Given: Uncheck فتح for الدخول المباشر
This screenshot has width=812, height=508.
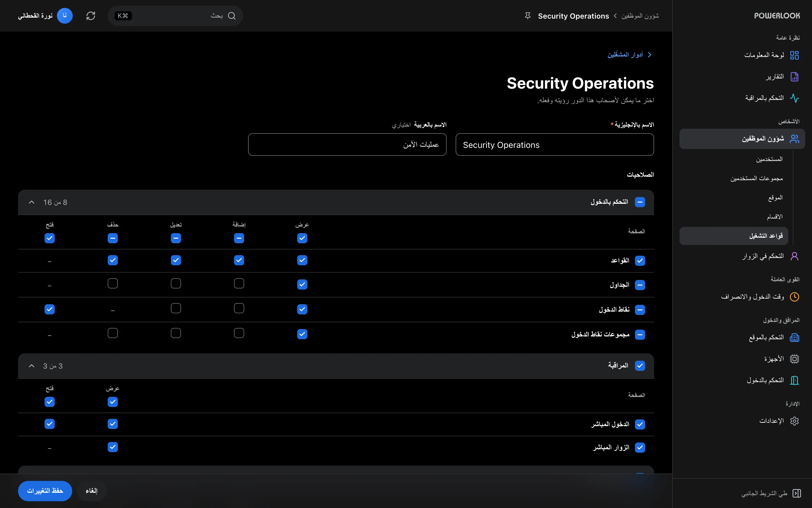Looking at the screenshot, I should pos(50,424).
